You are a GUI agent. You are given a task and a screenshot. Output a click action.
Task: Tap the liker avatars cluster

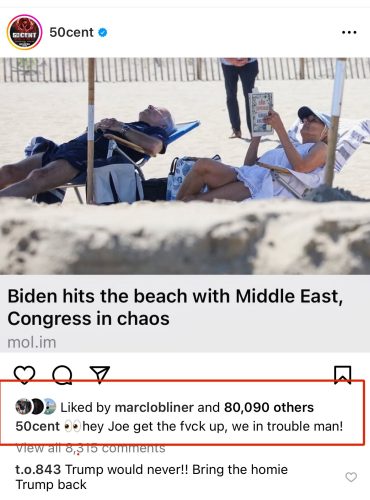[36, 407]
